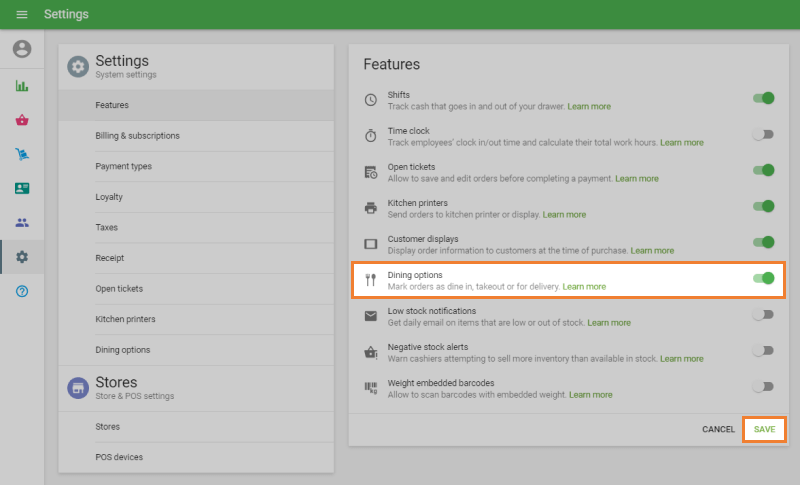Enable Low stock notifications switch
800x485 pixels.
pyautogui.click(x=764, y=315)
